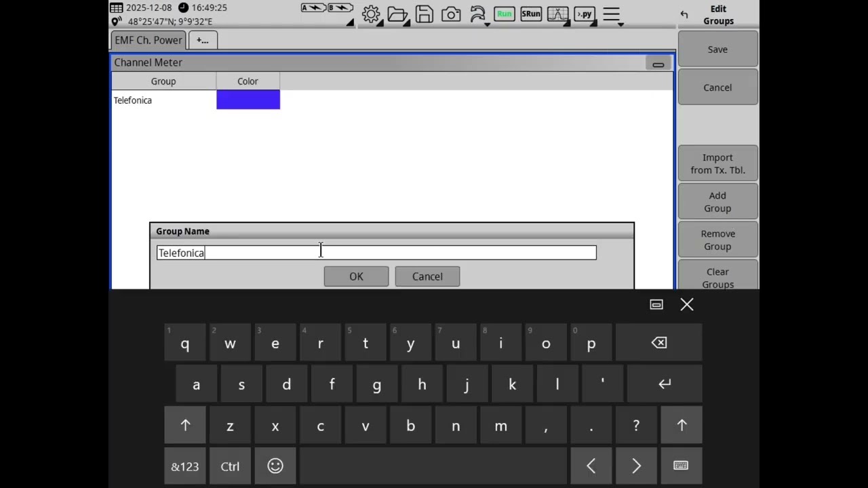Open the settings gear icon

[x=371, y=14]
